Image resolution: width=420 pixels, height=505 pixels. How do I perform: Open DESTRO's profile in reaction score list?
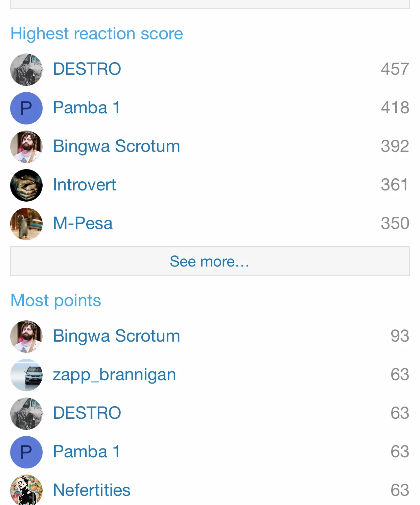click(87, 69)
